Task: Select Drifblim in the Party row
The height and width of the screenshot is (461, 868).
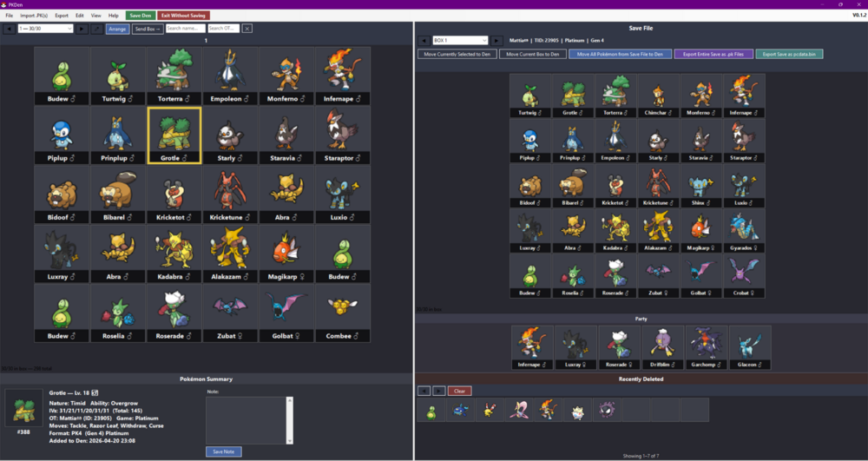Action: click(x=663, y=347)
